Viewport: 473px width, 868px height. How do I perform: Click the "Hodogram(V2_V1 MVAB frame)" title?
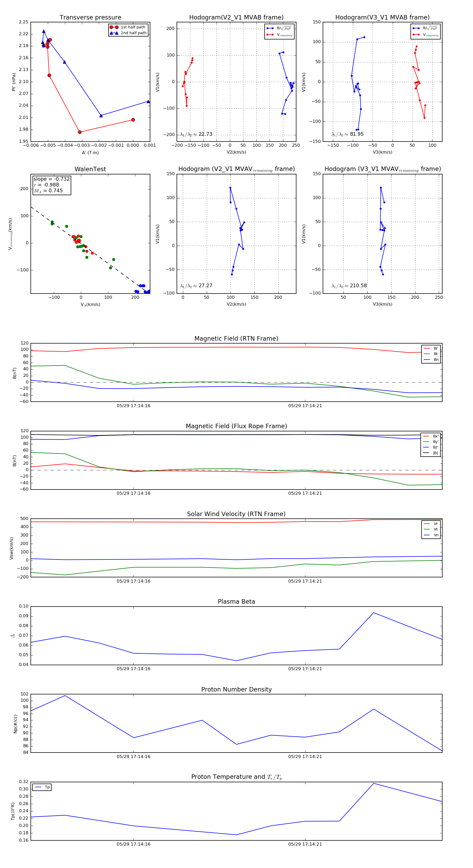pyautogui.click(x=236, y=18)
